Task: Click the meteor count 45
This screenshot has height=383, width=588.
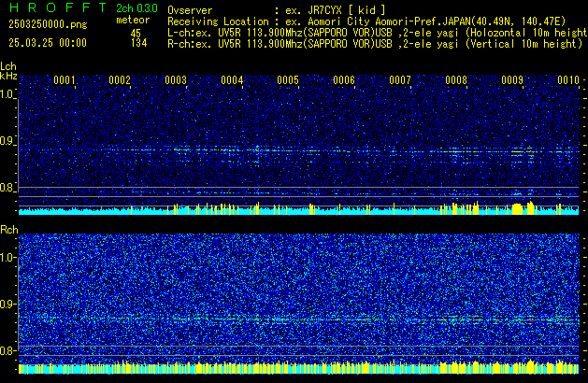Action: coord(136,34)
